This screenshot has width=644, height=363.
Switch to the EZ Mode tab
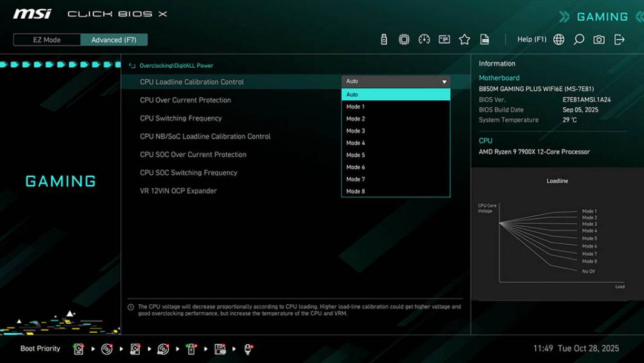(x=45, y=39)
